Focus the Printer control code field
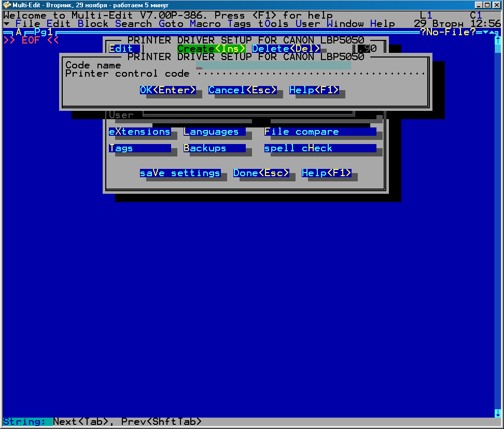Screen dimensions: 504x429 (311, 74)
